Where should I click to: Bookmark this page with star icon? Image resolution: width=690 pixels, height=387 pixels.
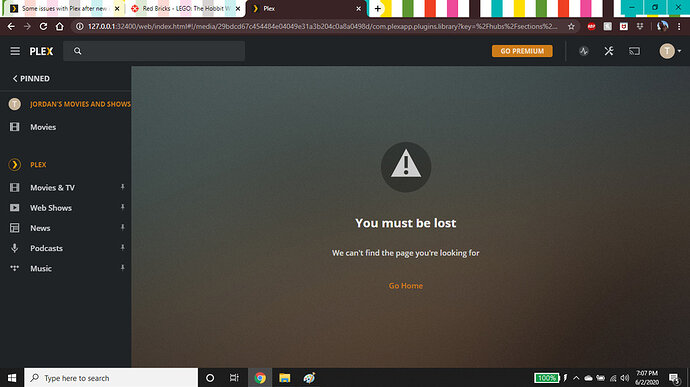click(571, 26)
